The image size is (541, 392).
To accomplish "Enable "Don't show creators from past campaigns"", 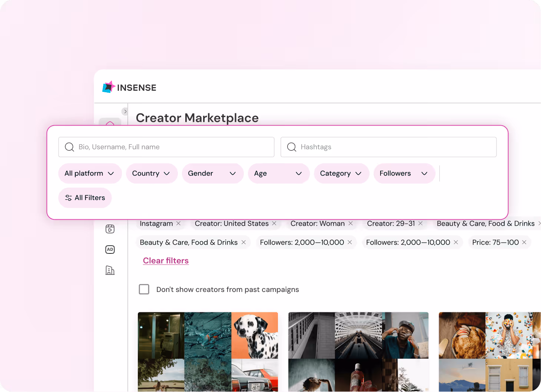I will tap(144, 289).
